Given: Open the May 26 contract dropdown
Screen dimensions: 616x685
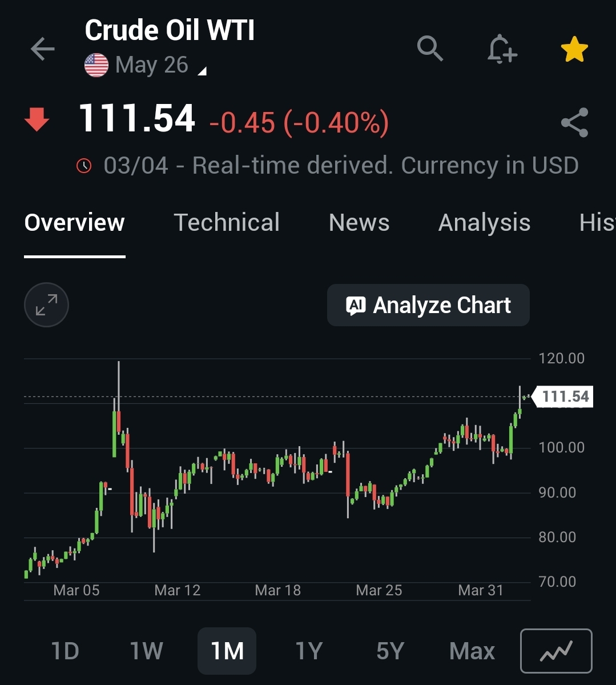Looking at the screenshot, I should [x=151, y=65].
